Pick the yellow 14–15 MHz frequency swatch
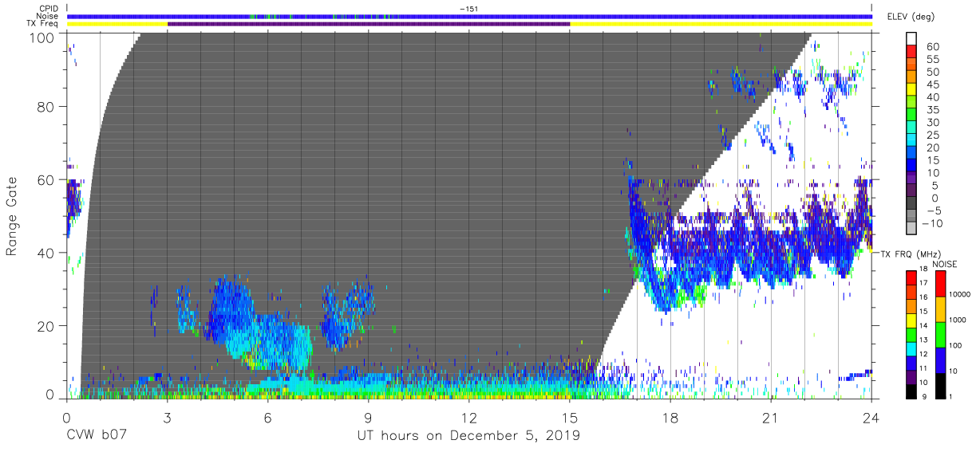980x452 pixels. pos(911,319)
